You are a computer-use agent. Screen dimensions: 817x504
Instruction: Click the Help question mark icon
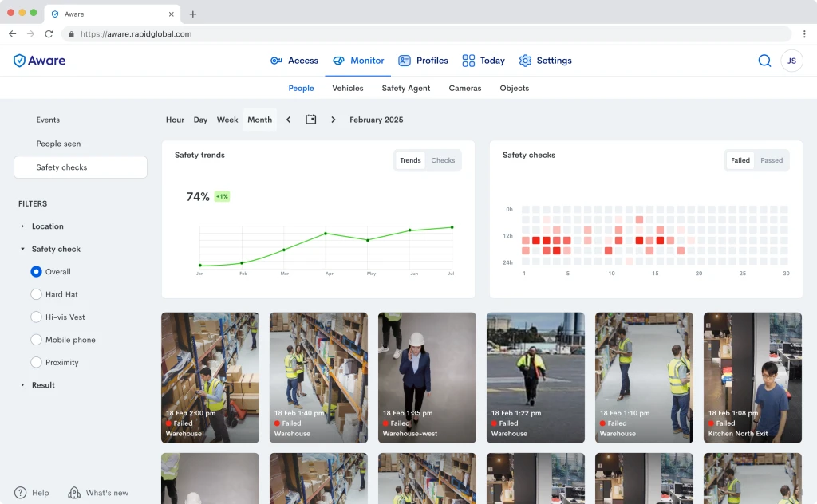20,493
